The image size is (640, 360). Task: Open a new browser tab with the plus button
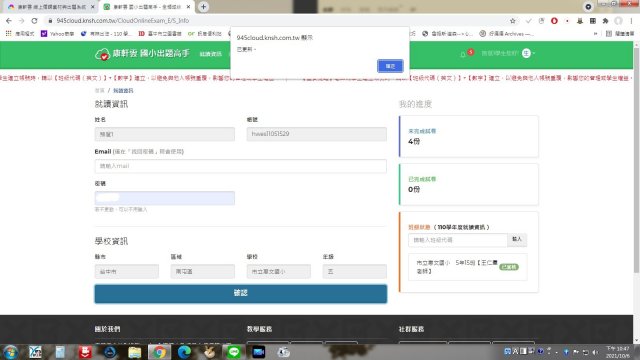tap(203, 7)
